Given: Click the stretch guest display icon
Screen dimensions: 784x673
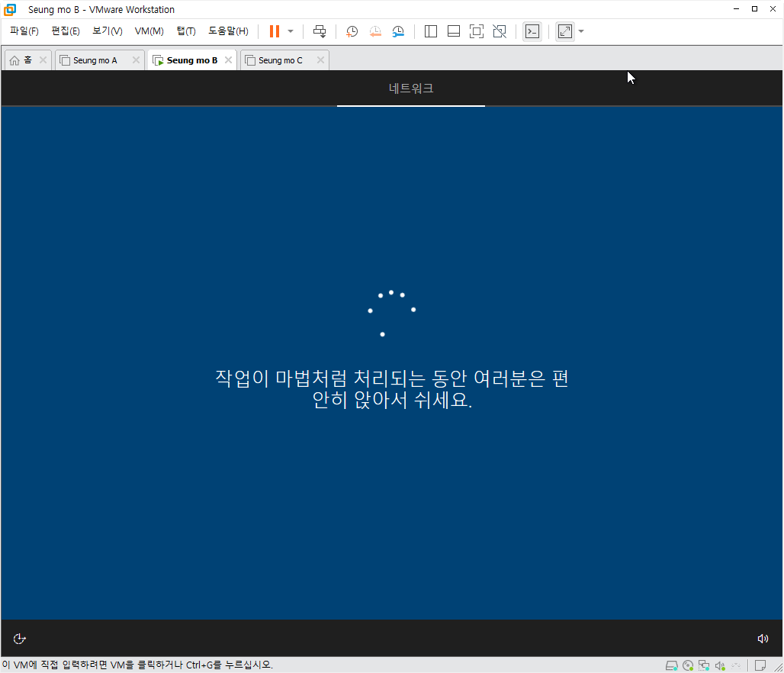Looking at the screenshot, I should point(565,31).
